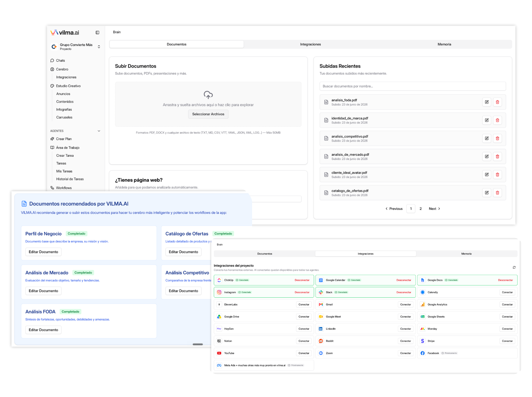This screenshot has width=532, height=397.
Task: Click the cloud upload icon
Action: coord(208,95)
